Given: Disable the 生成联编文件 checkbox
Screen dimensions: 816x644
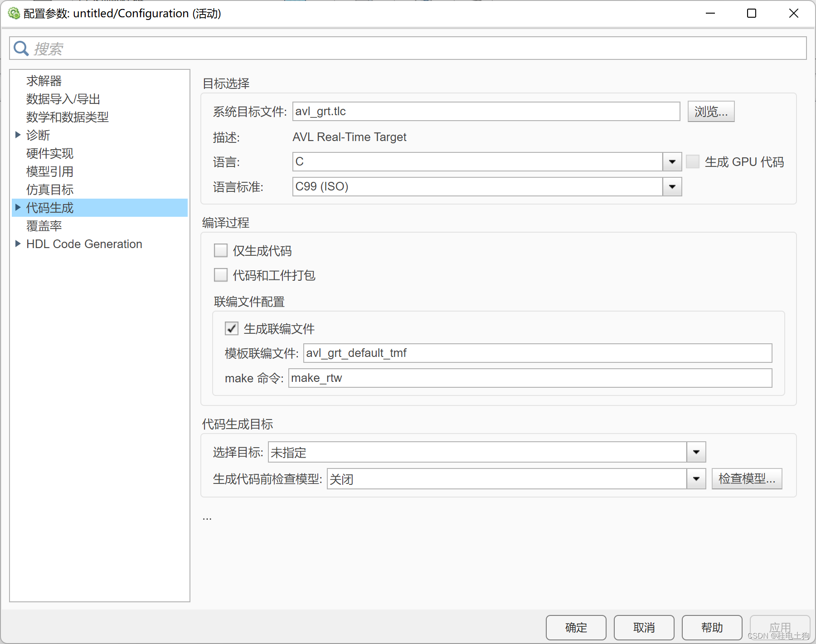Looking at the screenshot, I should click(x=232, y=328).
